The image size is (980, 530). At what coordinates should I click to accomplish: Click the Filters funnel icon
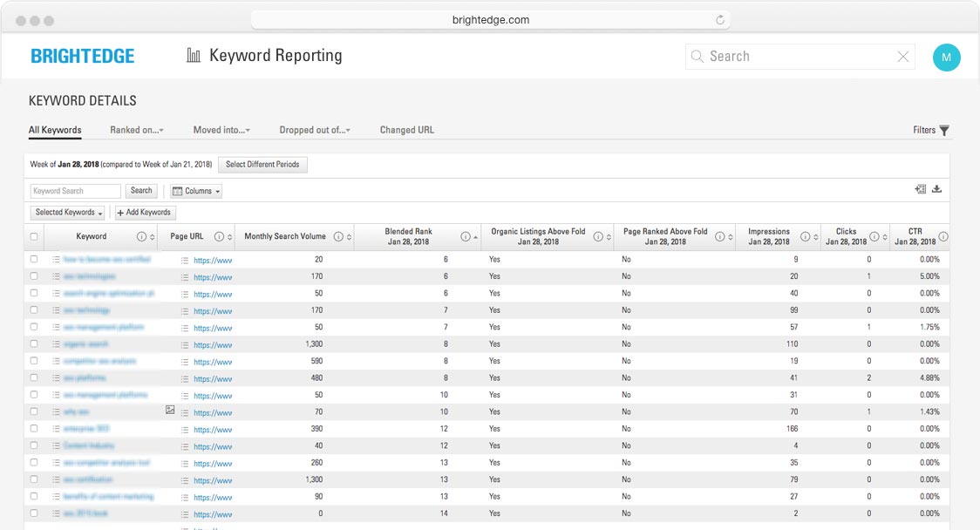tap(944, 131)
